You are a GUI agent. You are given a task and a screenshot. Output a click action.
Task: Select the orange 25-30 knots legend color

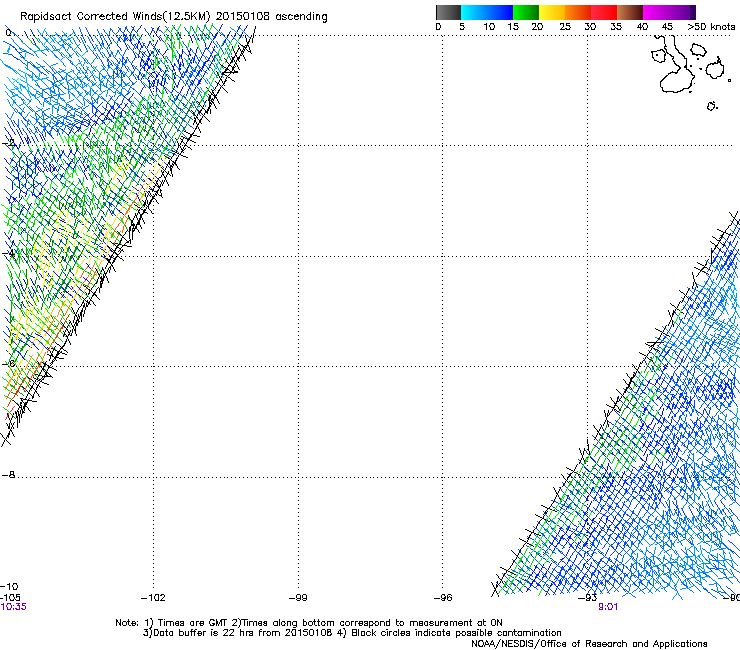[578, 12]
